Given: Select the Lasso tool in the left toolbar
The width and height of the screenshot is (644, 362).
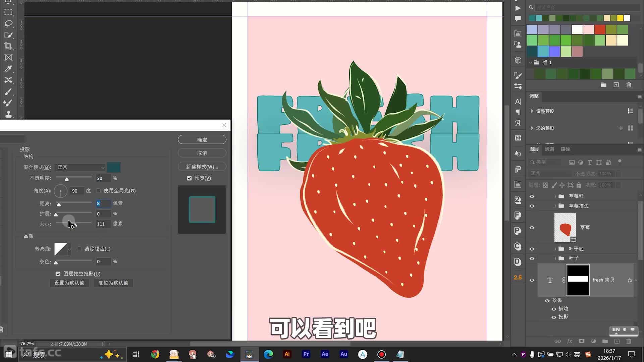Looking at the screenshot, I should [8, 23].
